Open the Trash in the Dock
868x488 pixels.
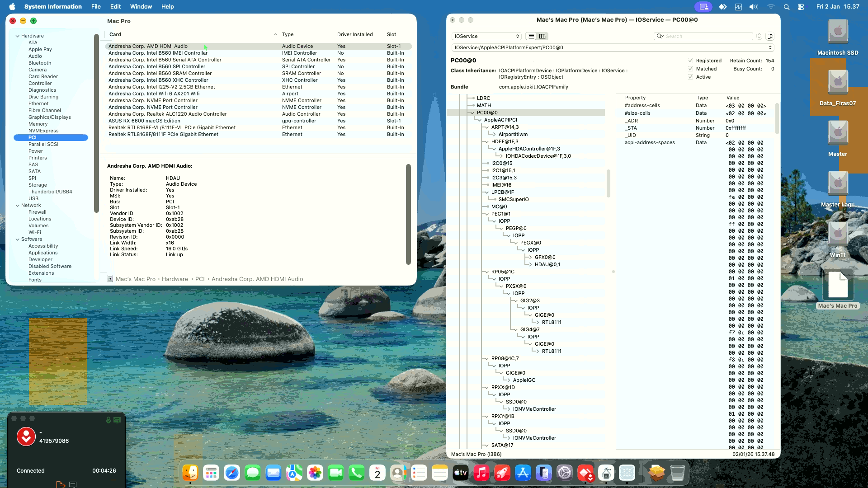click(x=678, y=473)
